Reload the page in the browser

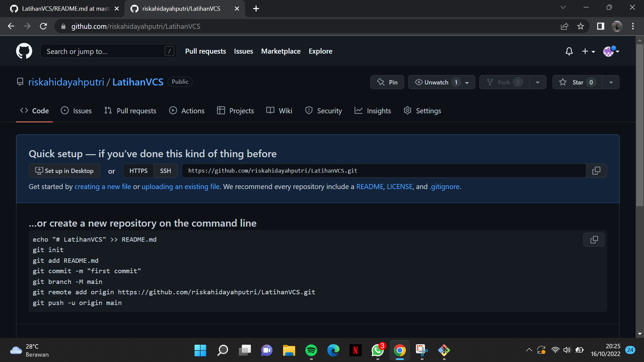pos(43,26)
